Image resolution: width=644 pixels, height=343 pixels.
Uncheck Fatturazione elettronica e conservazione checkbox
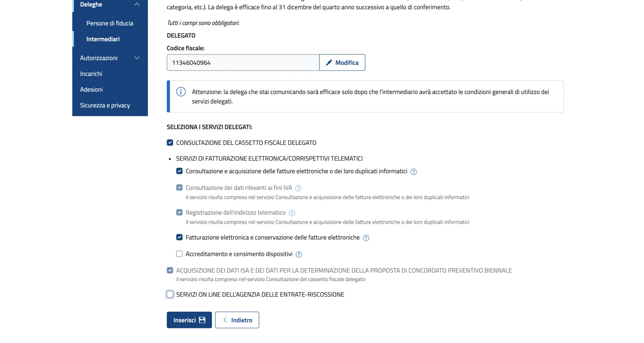[x=179, y=238]
